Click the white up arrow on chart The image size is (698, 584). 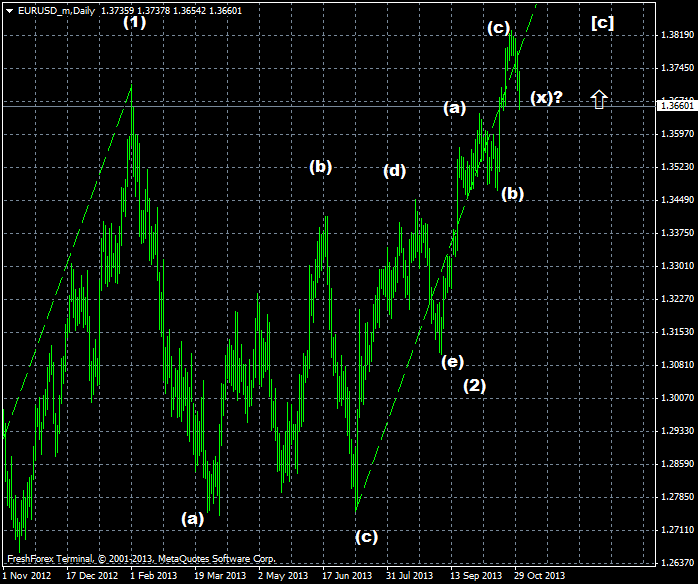click(599, 98)
